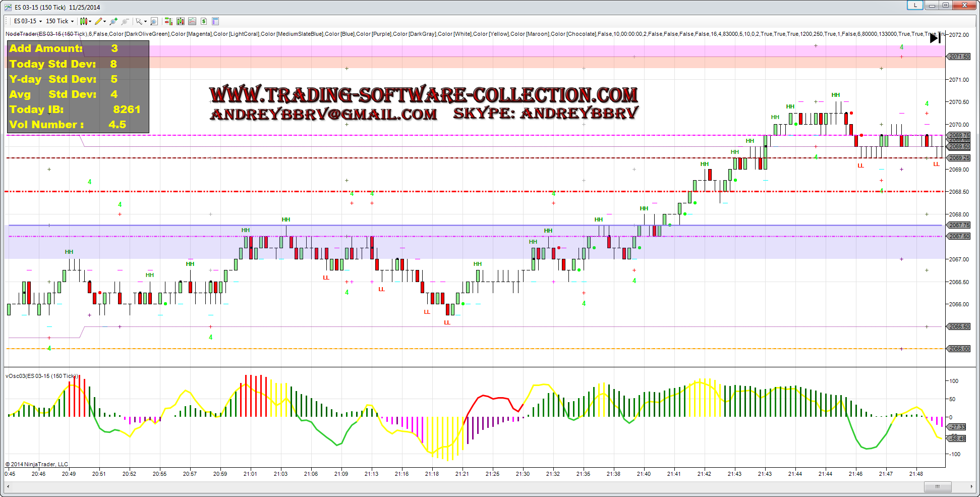980x497 pixels.
Task: Select the pencil drawing tools icon
Action: (98, 21)
